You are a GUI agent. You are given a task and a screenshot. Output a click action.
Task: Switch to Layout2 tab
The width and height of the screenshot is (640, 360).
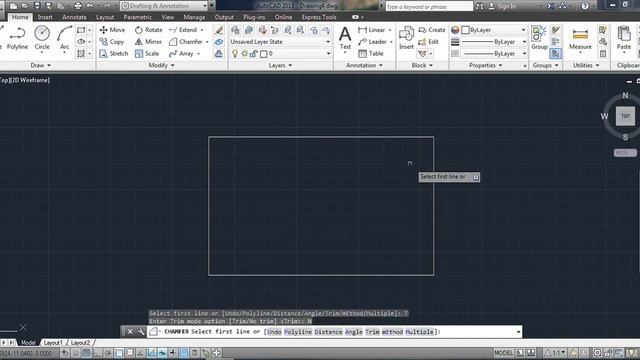pyautogui.click(x=80, y=342)
